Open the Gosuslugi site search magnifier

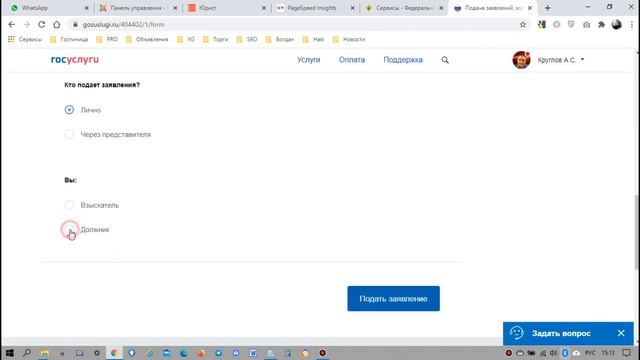pyautogui.click(x=445, y=60)
